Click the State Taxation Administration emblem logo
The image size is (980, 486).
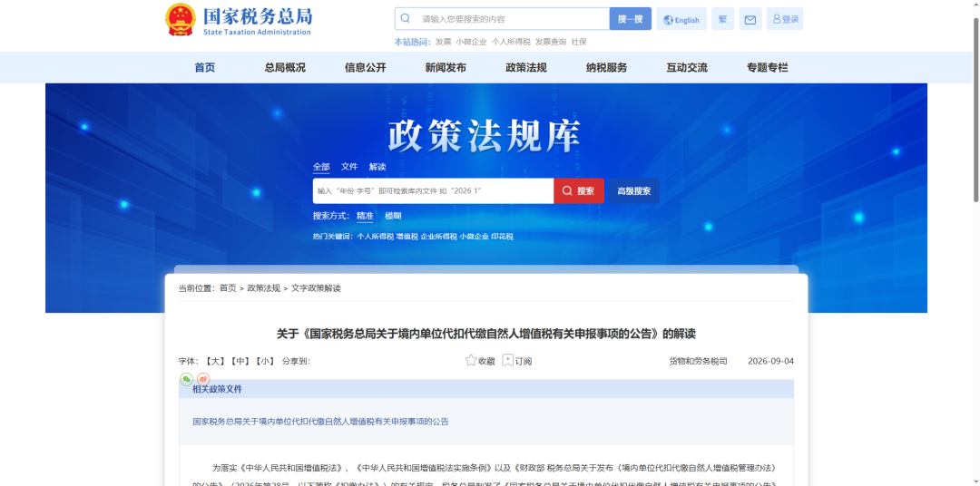[x=180, y=20]
